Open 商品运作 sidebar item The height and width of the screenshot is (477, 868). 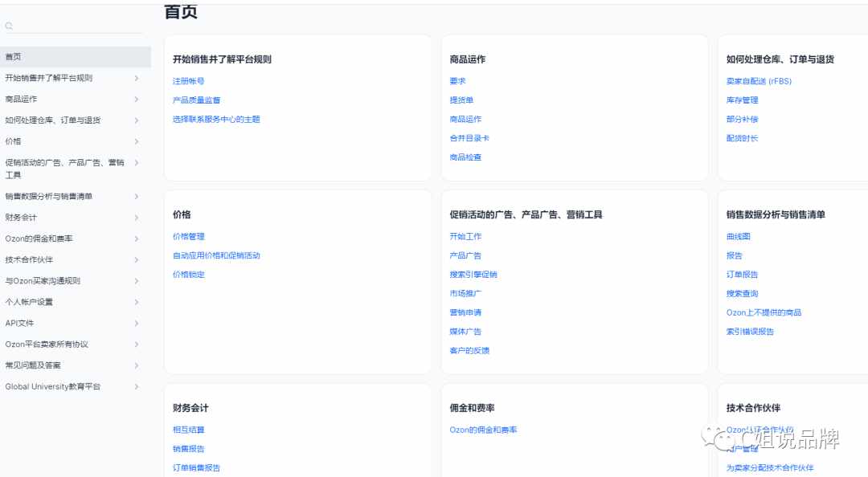point(21,99)
